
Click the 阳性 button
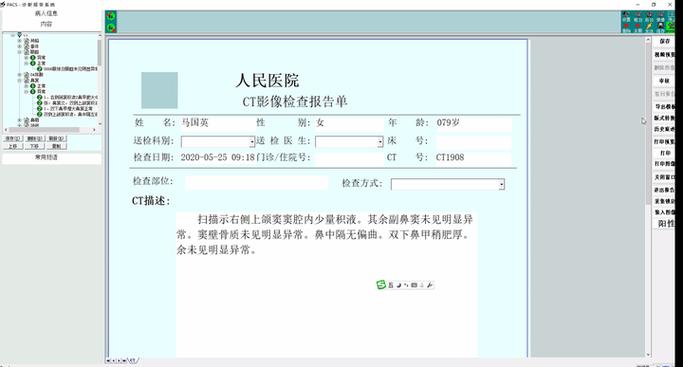[x=665, y=223]
